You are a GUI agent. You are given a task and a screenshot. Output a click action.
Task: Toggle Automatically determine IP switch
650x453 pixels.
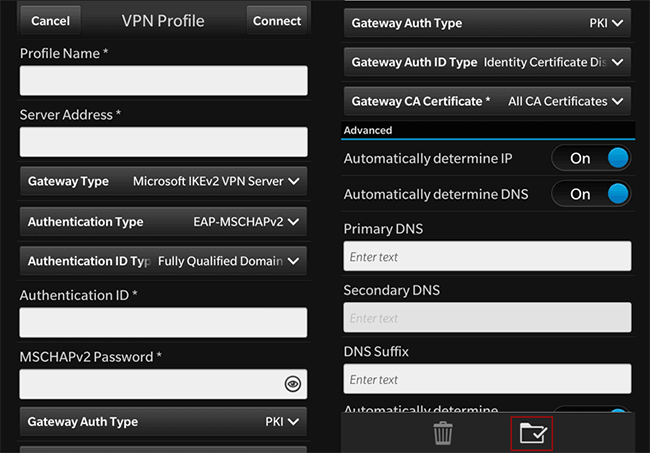(x=590, y=158)
